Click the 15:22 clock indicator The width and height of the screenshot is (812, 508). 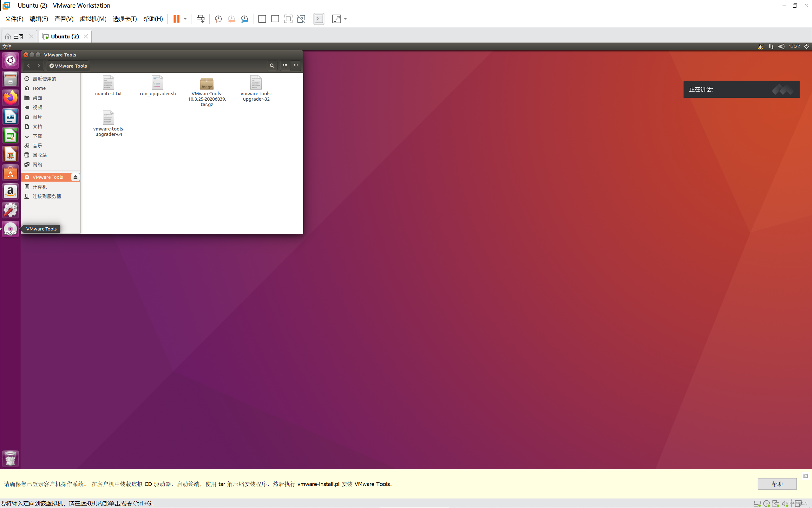point(794,46)
